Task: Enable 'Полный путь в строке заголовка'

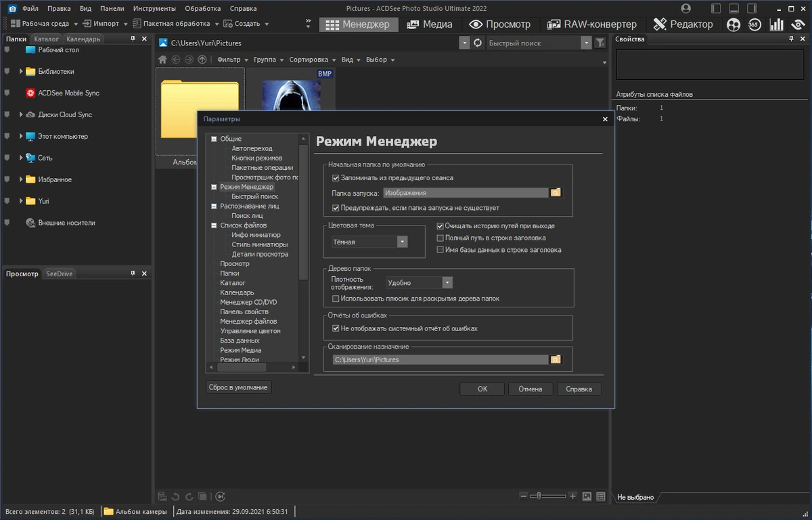Action: click(x=441, y=238)
